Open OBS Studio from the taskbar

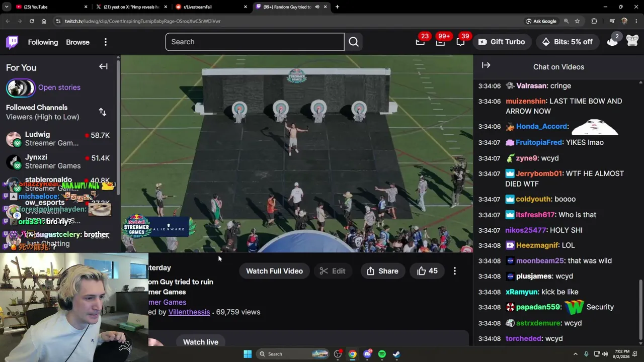[338, 354]
